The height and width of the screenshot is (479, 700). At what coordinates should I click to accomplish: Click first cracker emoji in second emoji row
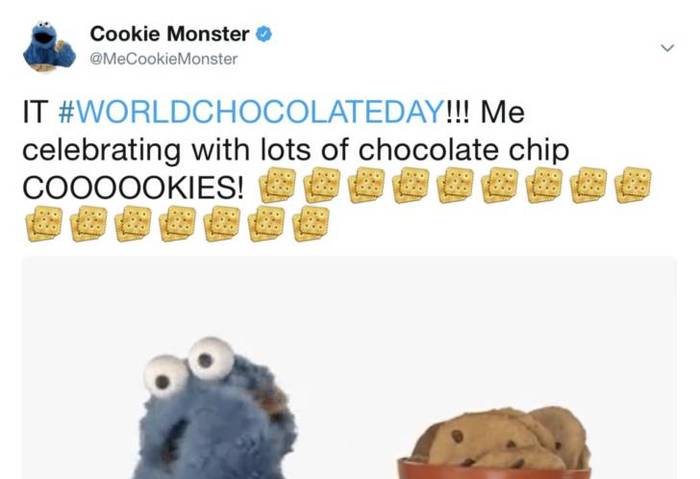[x=44, y=224]
